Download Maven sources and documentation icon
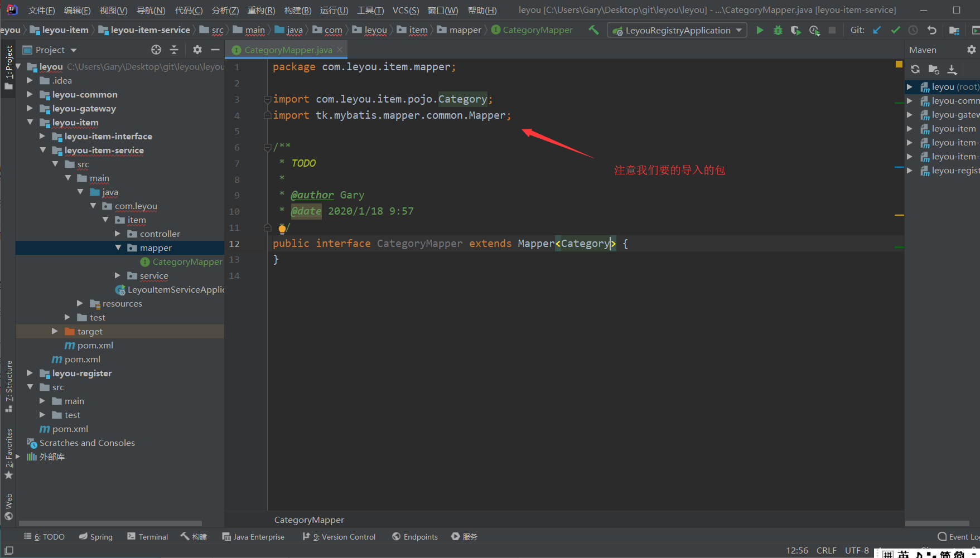The image size is (980, 558). 952,69
